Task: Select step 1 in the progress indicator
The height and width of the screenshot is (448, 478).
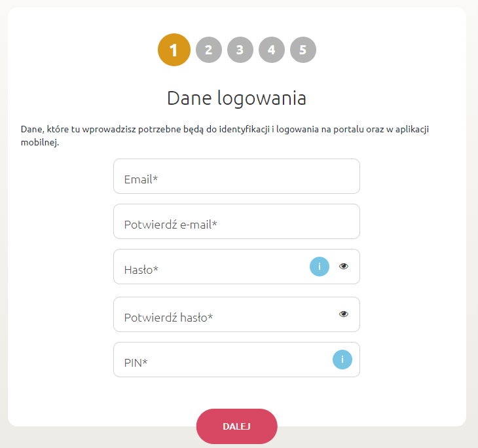Action: click(x=174, y=50)
